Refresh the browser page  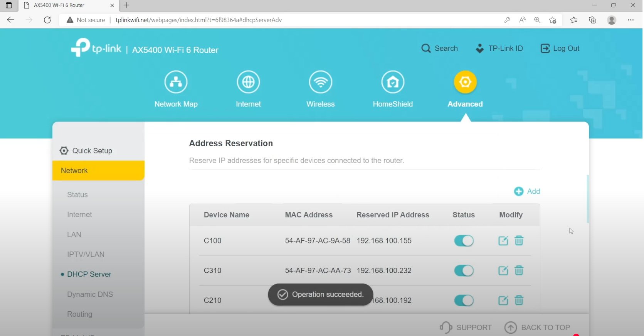47,20
